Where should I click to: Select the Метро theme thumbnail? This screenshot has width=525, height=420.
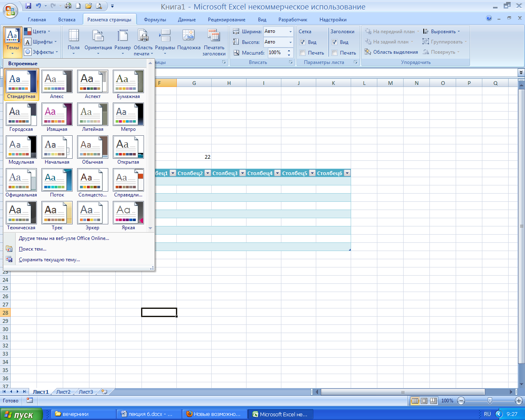[x=128, y=117]
